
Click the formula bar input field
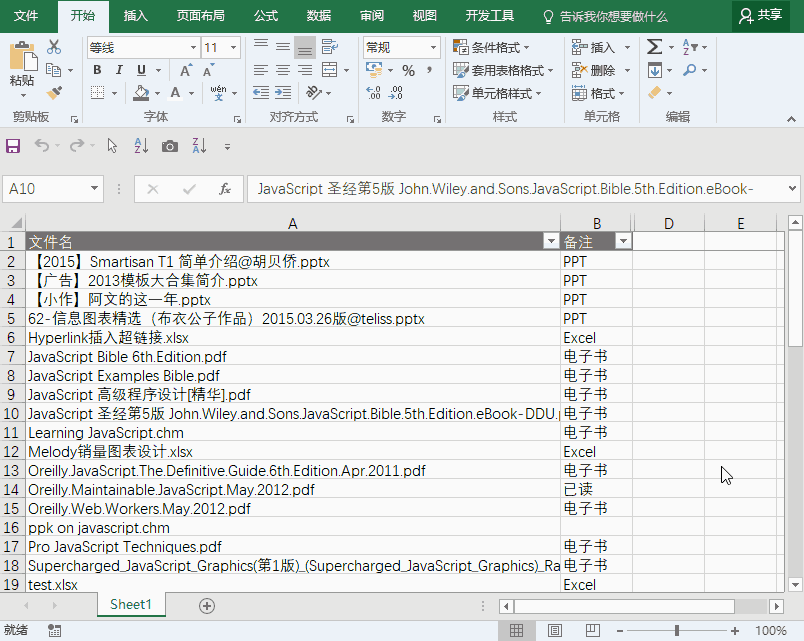(x=515, y=189)
